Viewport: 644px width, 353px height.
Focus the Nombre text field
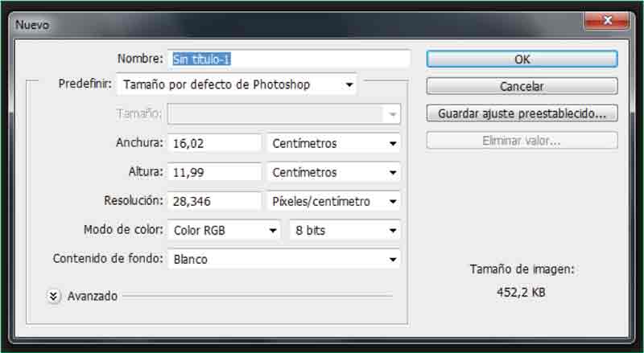(289, 59)
